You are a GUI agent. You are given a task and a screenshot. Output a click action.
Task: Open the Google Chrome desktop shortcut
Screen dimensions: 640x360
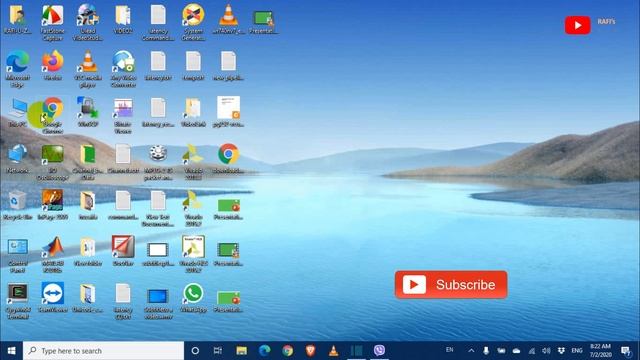[x=53, y=116]
